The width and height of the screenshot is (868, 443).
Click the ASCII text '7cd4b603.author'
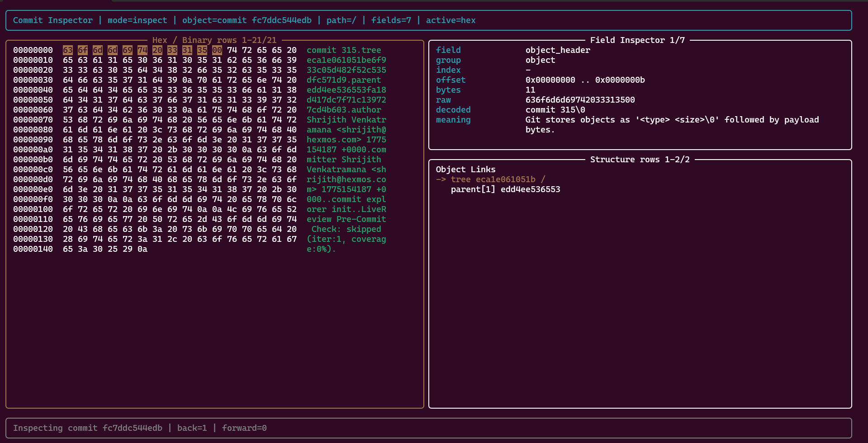pos(344,110)
